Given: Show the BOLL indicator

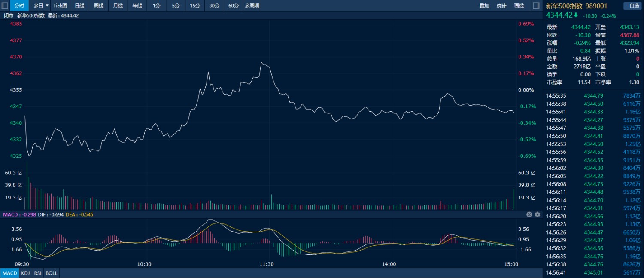Looking at the screenshot, I should click(51, 273).
